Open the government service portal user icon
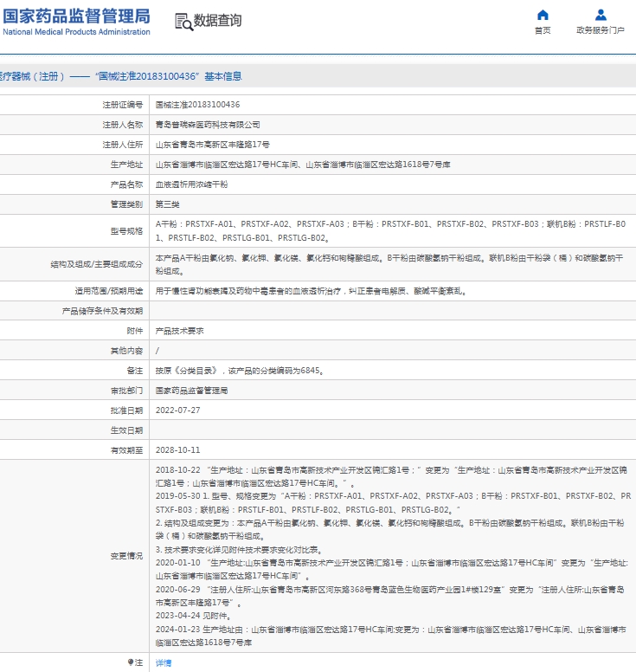This screenshot has width=636, height=672. (x=601, y=15)
